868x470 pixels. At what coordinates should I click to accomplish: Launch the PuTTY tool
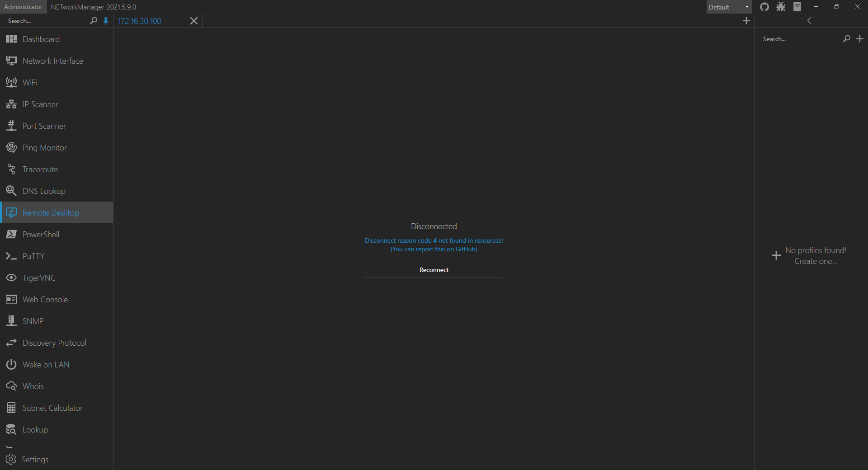[33, 256]
